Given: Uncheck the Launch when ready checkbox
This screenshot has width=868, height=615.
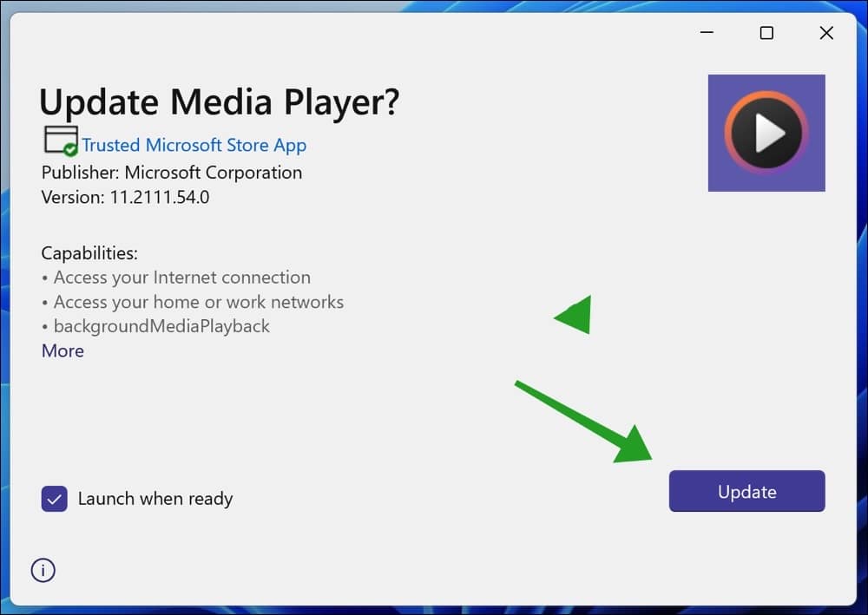Looking at the screenshot, I should point(54,499).
